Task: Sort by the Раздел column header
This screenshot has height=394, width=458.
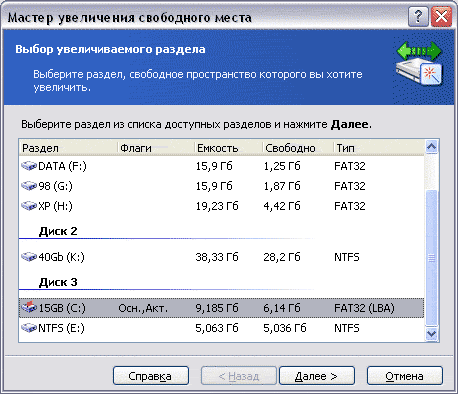Action: click(68, 148)
